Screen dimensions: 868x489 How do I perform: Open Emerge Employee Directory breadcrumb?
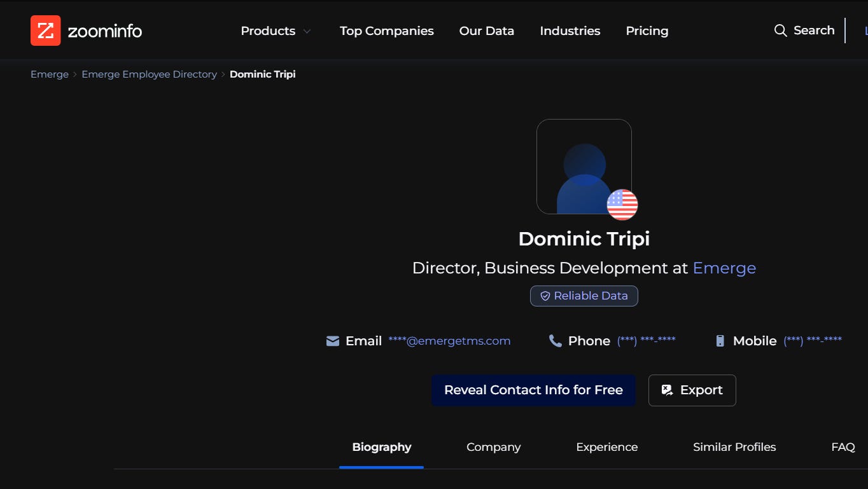150,74
